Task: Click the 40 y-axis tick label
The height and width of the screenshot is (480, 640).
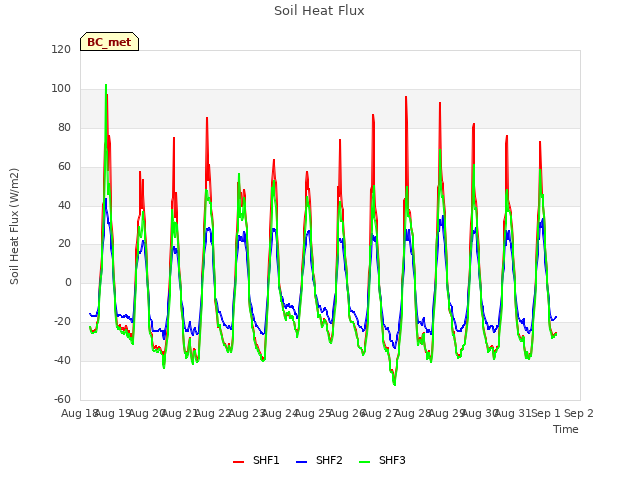Action: click(64, 205)
